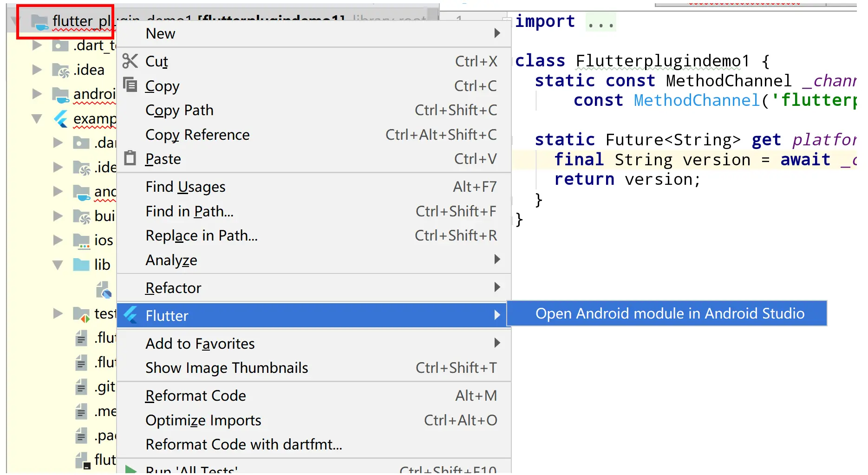Collapse the lib folder arrow
The height and width of the screenshot is (475, 868).
click(58, 265)
